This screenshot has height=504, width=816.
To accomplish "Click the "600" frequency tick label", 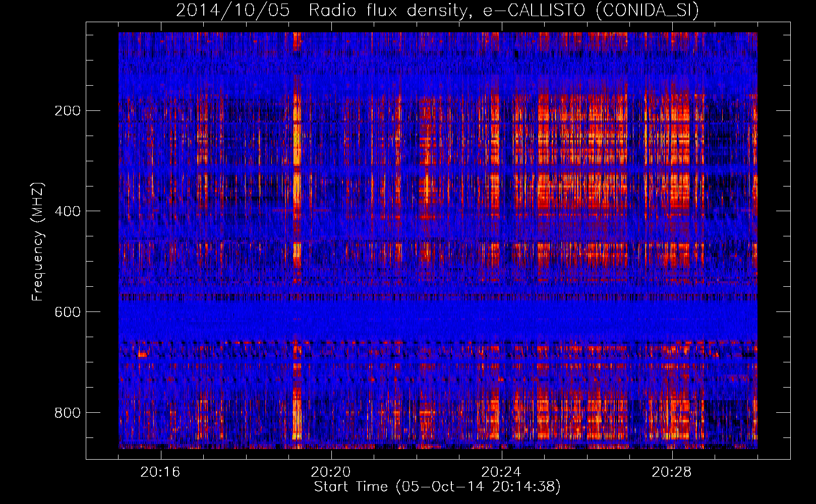I will click(x=68, y=312).
